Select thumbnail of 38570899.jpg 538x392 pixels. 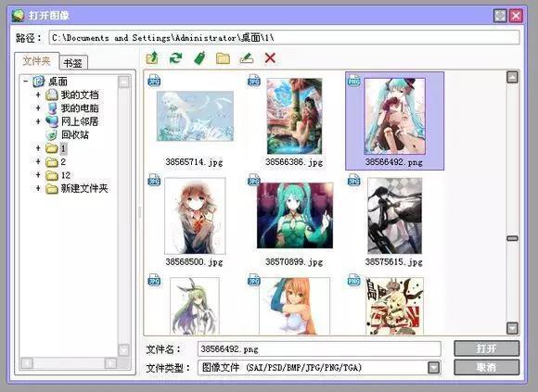295,215
